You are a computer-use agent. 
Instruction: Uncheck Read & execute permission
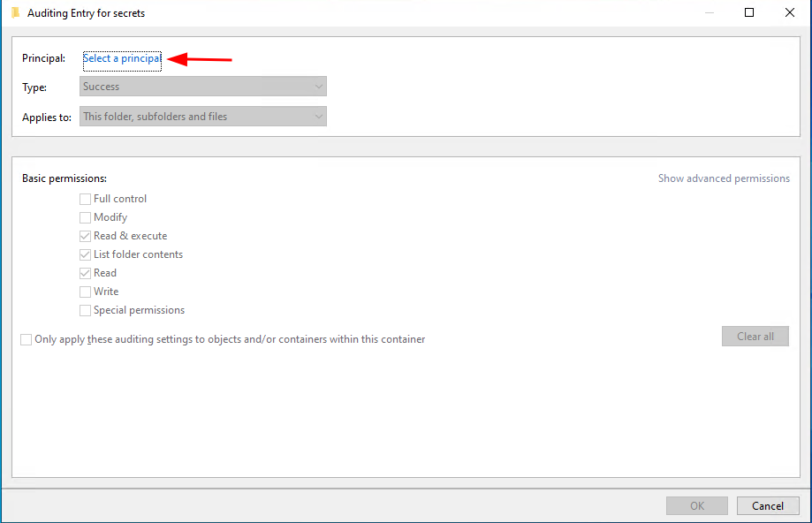point(86,236)
